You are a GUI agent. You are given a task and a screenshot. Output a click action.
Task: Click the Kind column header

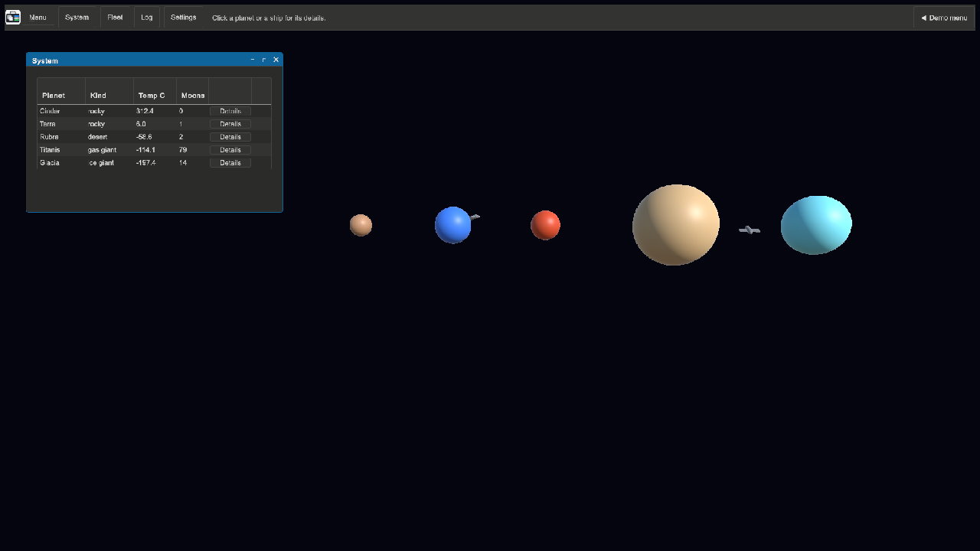click(109, 92)
